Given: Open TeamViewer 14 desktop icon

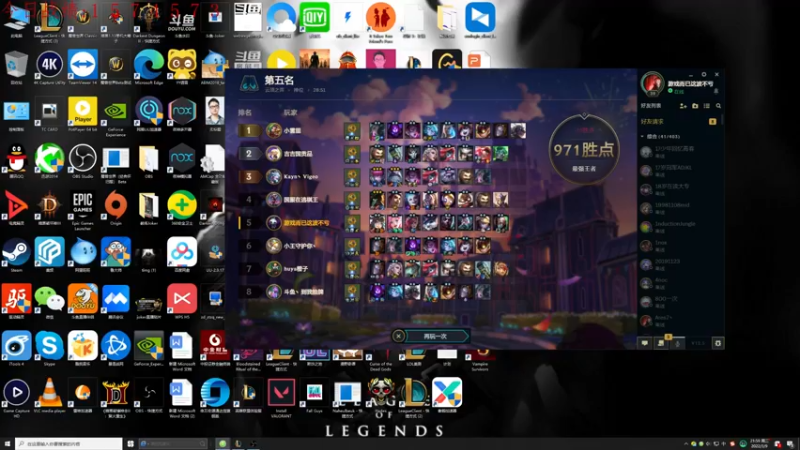Looking at the screenshot, I should (83, 67).
